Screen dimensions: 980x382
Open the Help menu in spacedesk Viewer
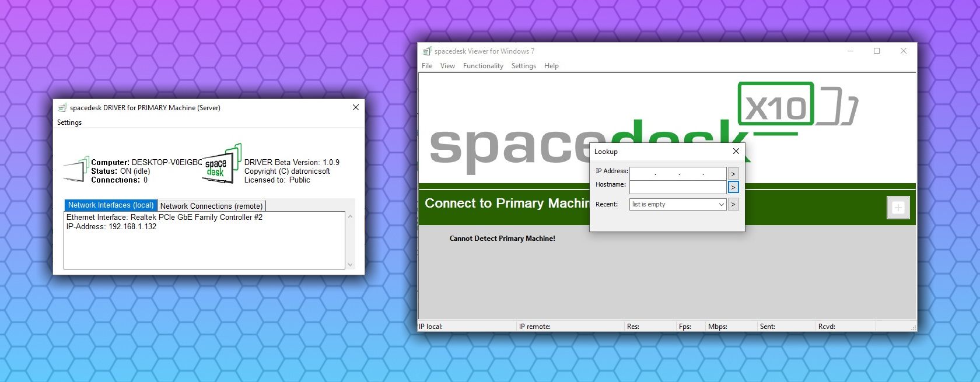point(551,66)
